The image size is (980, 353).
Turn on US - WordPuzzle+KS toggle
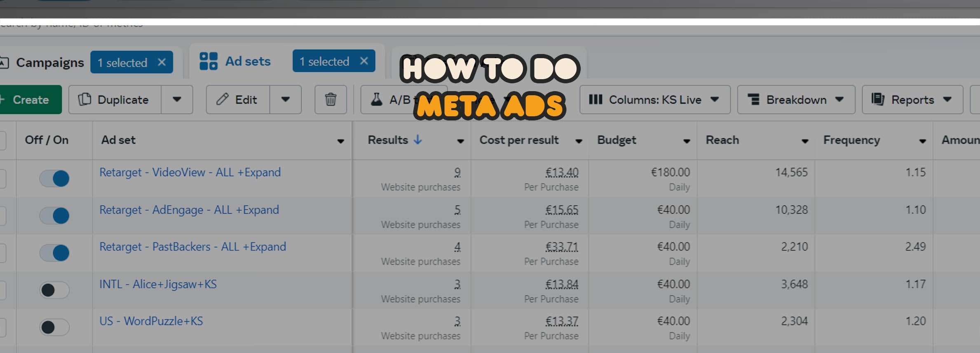tap(54, 327)
